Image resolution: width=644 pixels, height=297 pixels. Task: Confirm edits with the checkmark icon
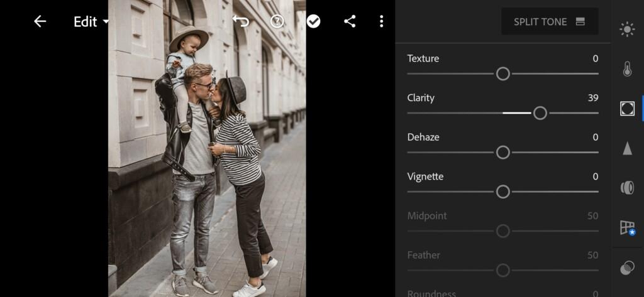(x=313, y=21)
